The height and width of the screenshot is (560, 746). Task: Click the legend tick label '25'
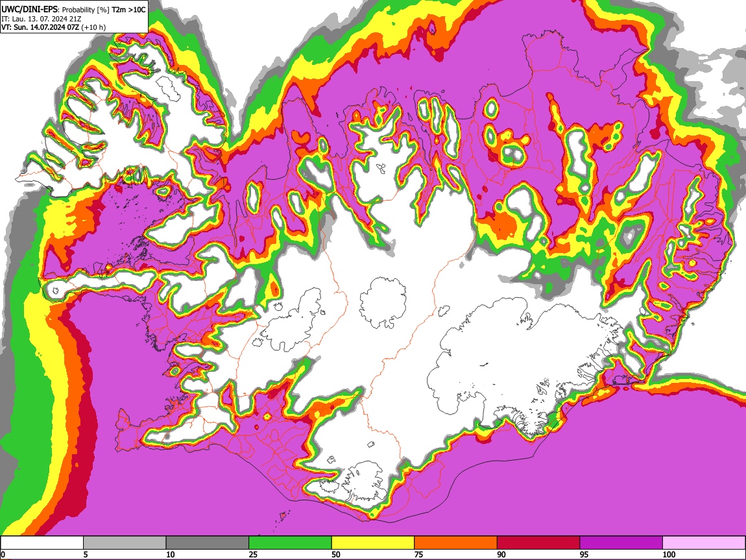pos(253,554)
